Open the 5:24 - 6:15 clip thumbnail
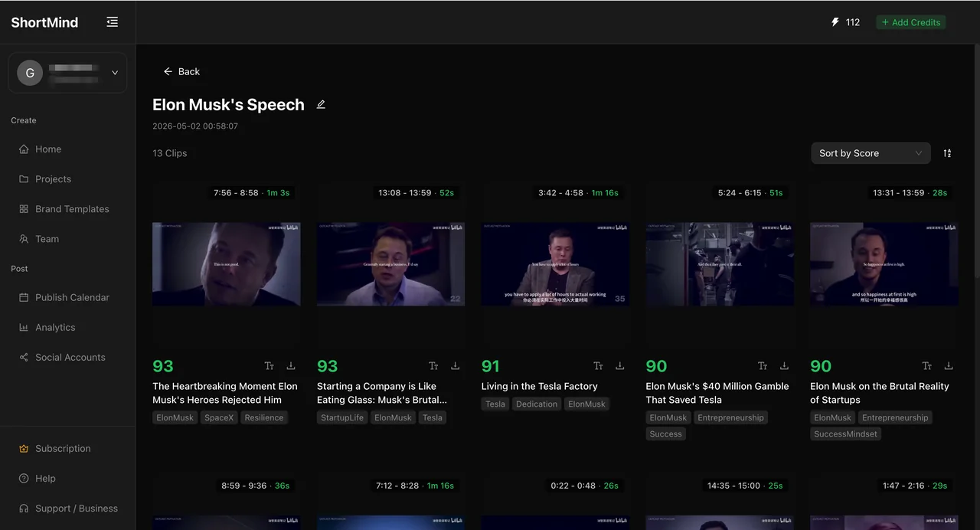980x530 pixels. [720, 264]
